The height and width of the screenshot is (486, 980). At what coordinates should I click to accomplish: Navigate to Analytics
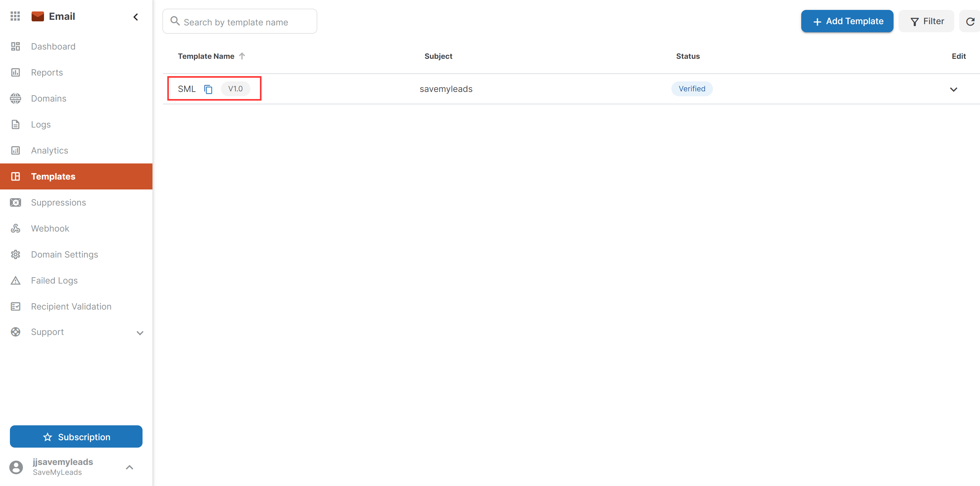tap(76, 150)
